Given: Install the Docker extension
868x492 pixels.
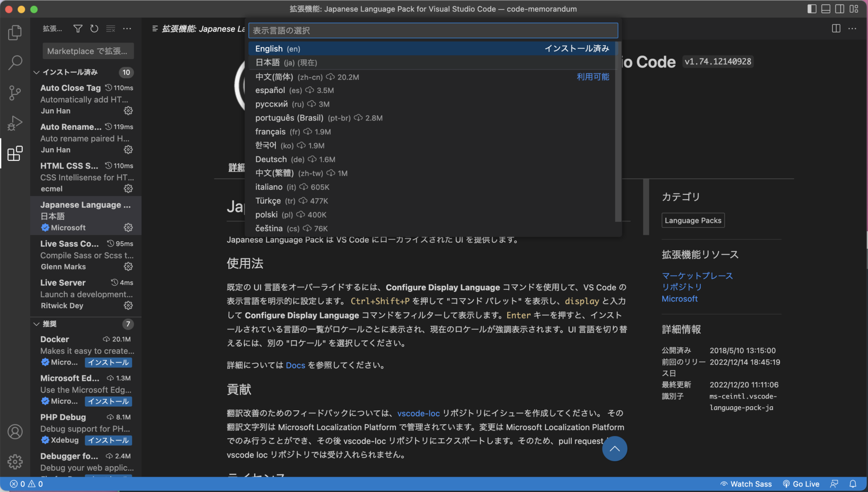Looking at the screenshot, I should [x=108, y=362].
